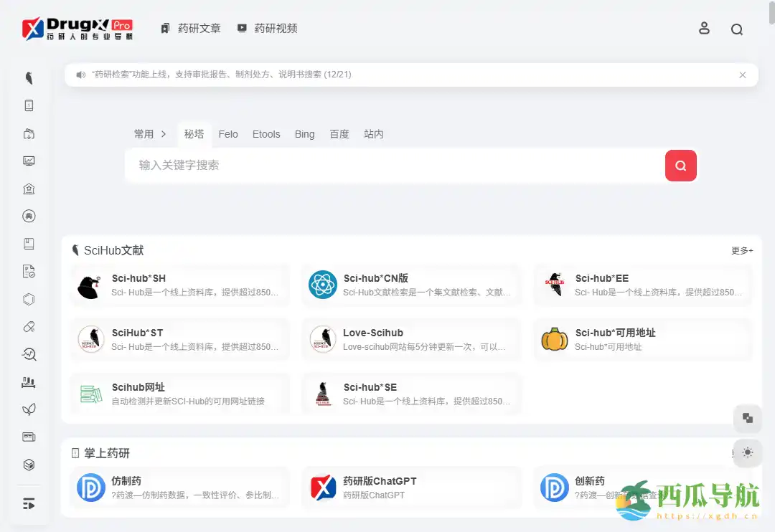Viewport: 775px width, 532px height.
Task: Open the Love-Scihub card link
Action: coord(411,339)
